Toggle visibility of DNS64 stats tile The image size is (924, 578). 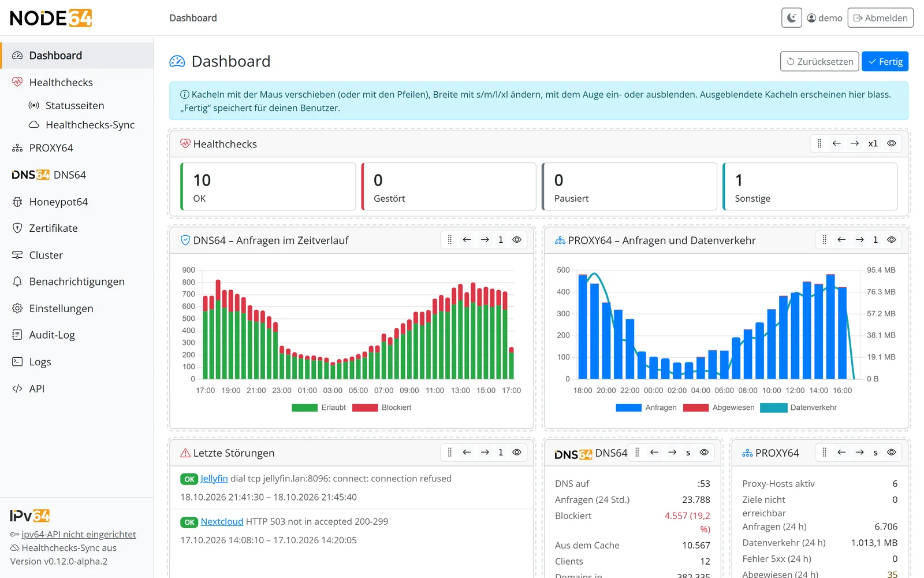(704, 453)
